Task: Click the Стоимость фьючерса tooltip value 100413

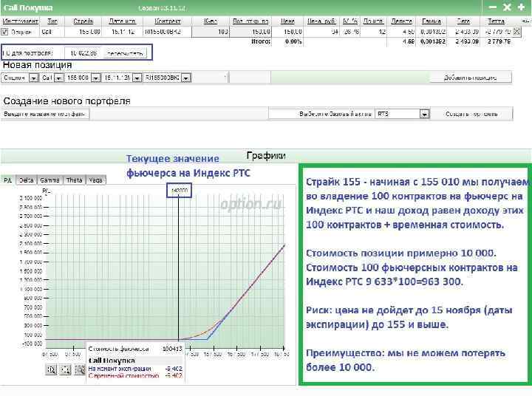Action: click(x=172, y=349)
